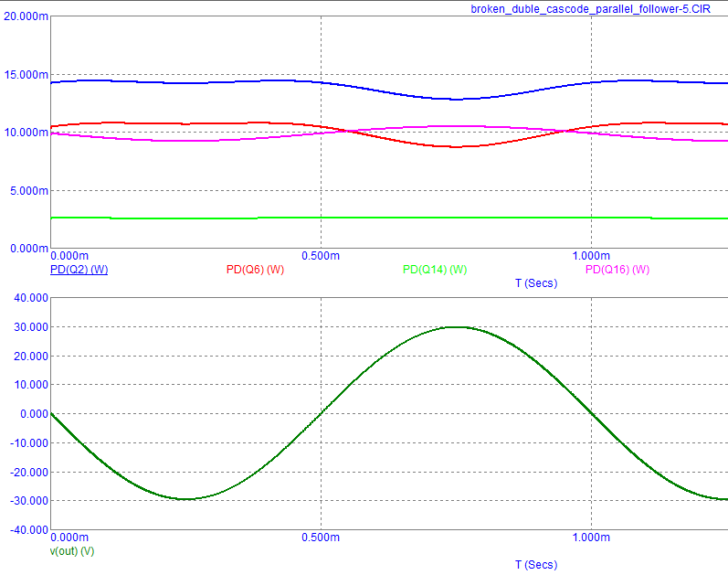The image size is (728, 575).
Task: Select the PD(Q2) (W) curve label
Action: [79, 270]
